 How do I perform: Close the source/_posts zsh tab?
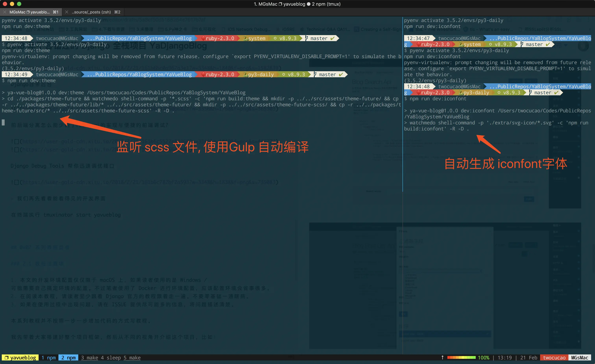pyautogui.click(x=67, y=12)
